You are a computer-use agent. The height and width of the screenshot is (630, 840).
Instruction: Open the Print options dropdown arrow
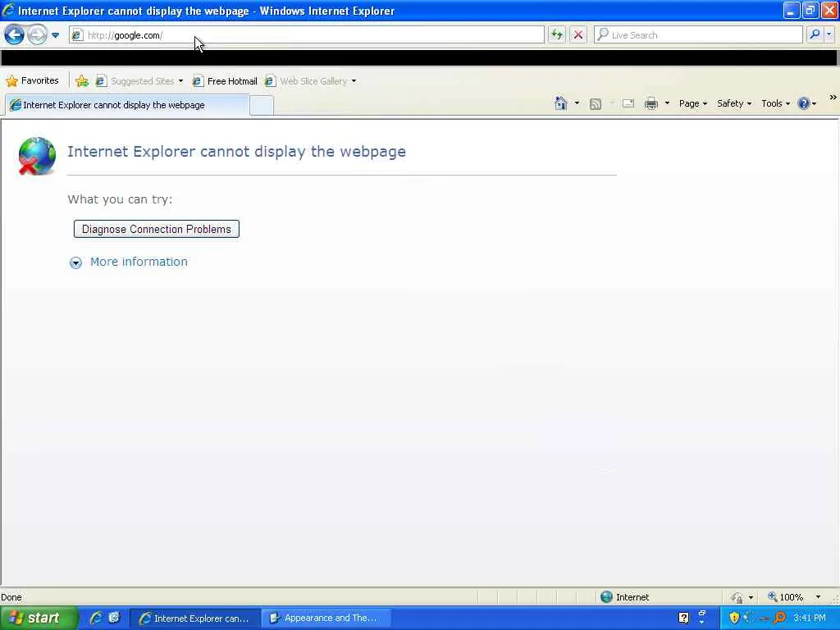(x=667, y=103)
